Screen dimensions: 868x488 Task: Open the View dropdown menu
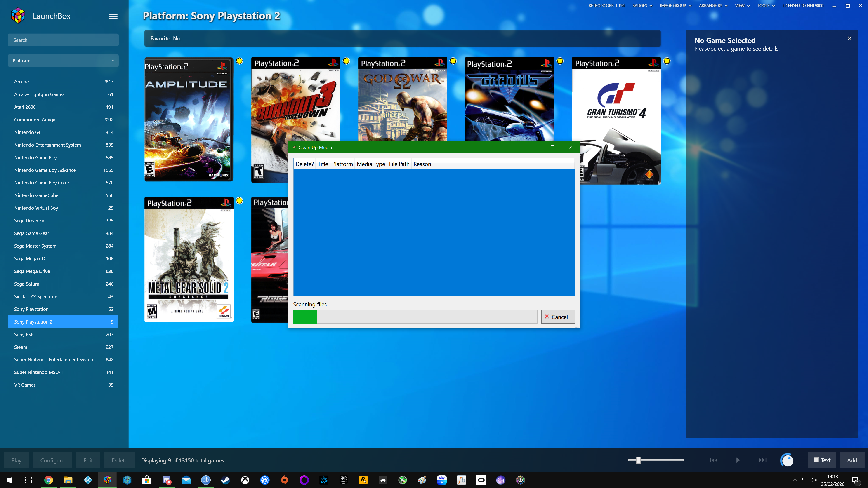click(742, 5)
